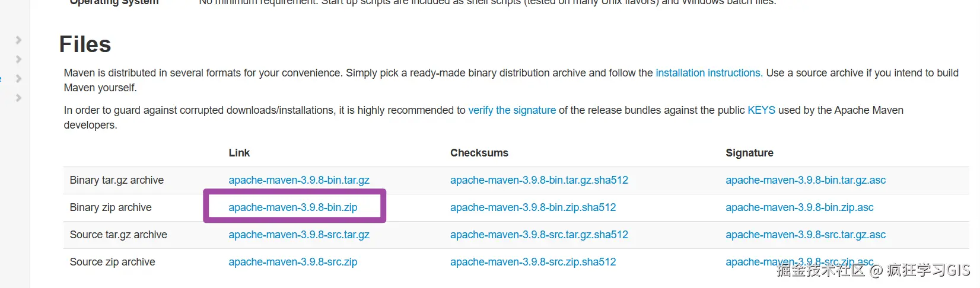Expand the bottommost sidebar chevron arrow
The height and width of the screenshot is (288, 980).
[x=18, y=98]
